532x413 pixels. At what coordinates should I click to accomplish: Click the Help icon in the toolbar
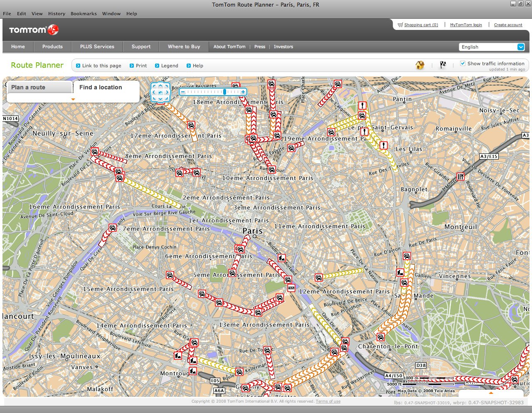pos(188,66)
